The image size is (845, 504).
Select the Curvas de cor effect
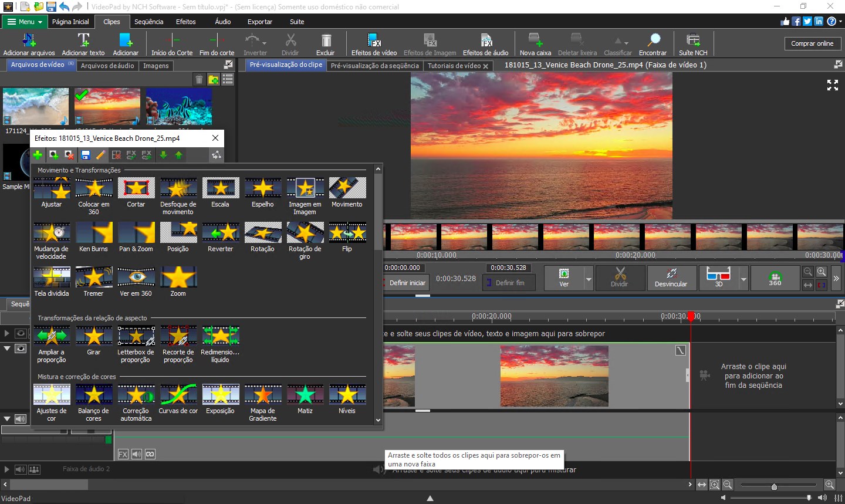pos(178,395)
